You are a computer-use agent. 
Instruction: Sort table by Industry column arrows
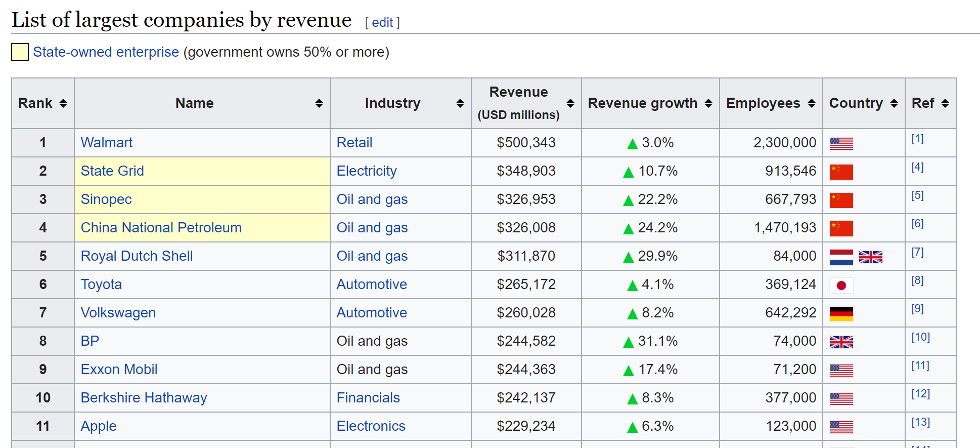click(460, 103)
